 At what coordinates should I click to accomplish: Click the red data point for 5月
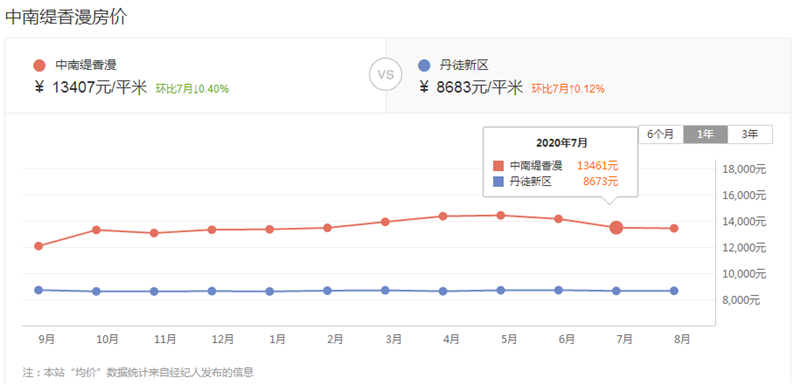501,215
